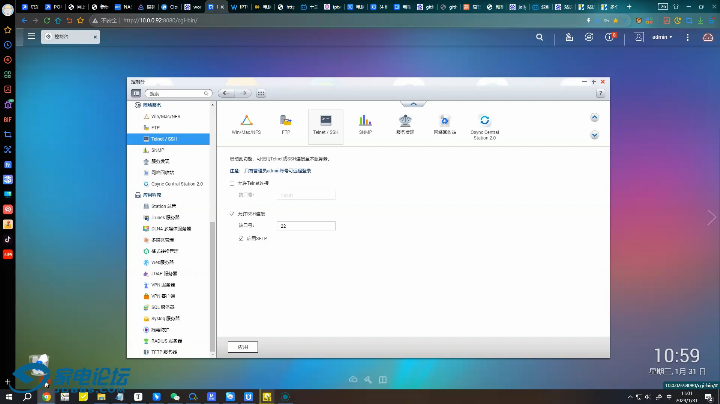This screenshot has width=720, height=404.
Task: Click the user profile icon beside admin
Action: pyautogui.click(x=639, y=37)
